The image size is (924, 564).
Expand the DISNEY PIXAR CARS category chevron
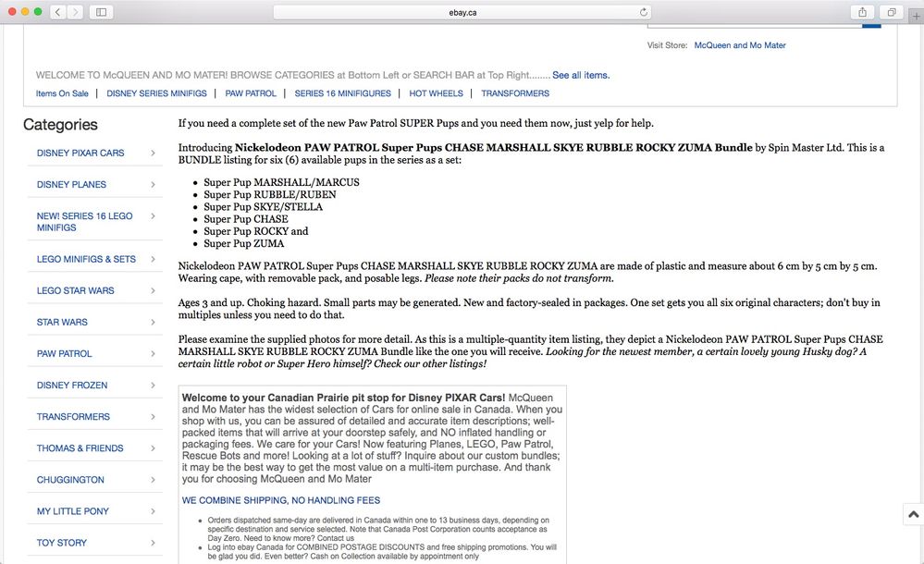click(x=153, y=153)
